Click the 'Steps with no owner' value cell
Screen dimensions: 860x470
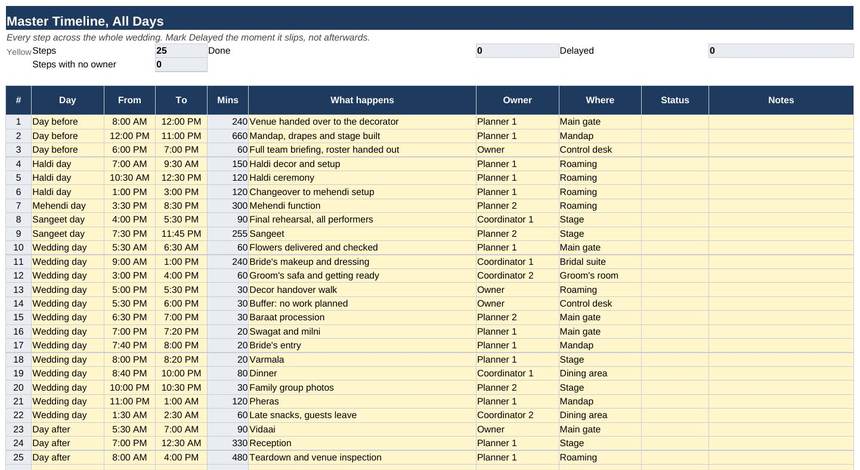181,65
